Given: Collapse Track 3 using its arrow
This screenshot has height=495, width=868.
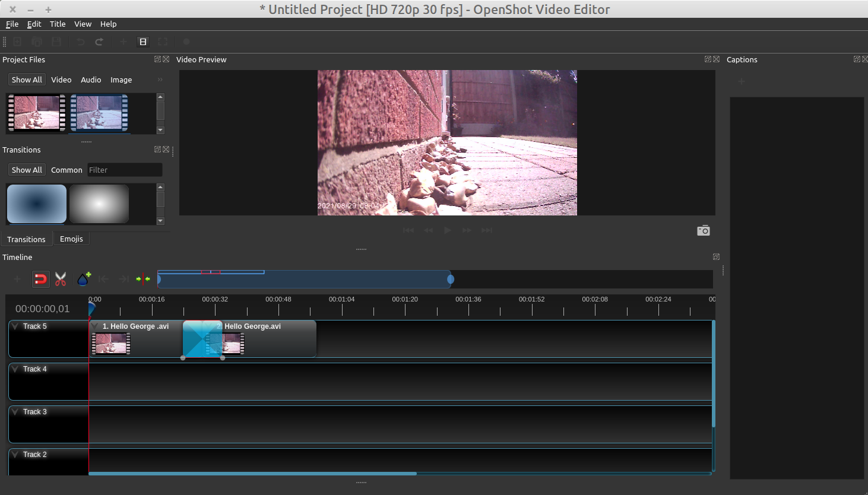Looking at the screenshot, I should 15,412.
